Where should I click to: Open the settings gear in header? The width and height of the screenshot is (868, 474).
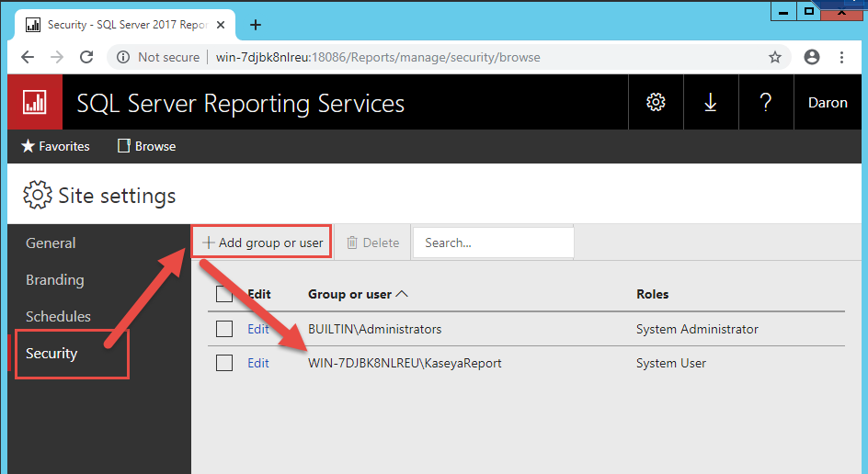click(x=656, y=102)
